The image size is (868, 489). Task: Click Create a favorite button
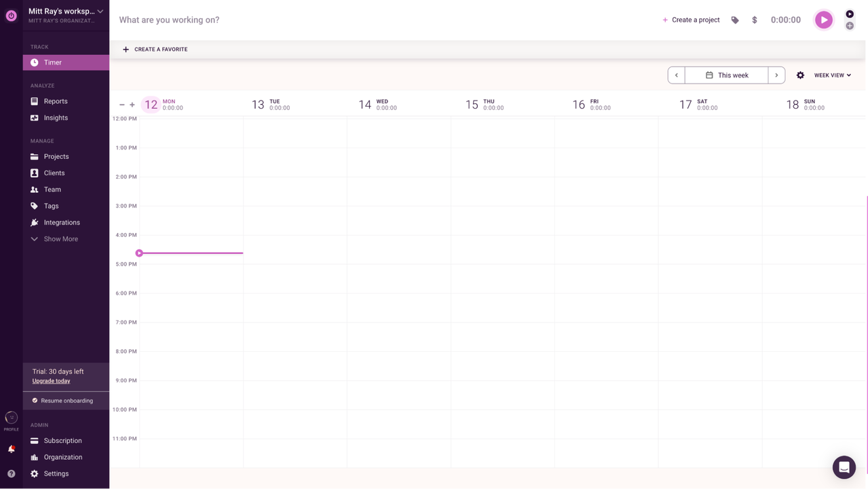[155, 50]
